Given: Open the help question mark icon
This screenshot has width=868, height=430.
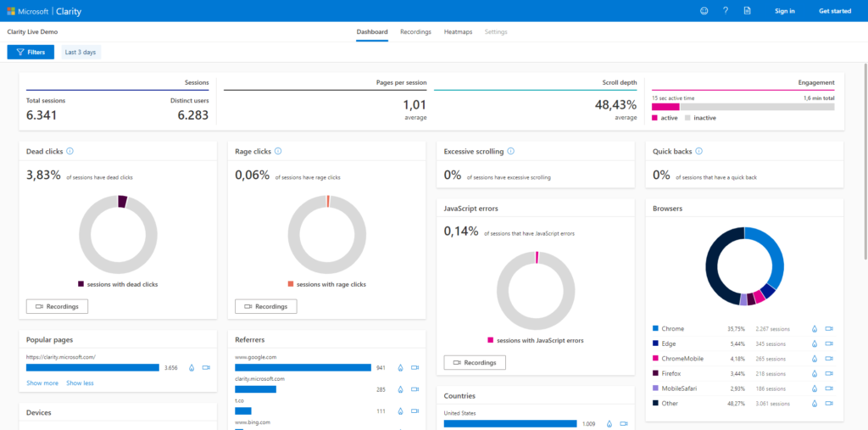Looking at the screenshot, I should (x=726, y=10).
